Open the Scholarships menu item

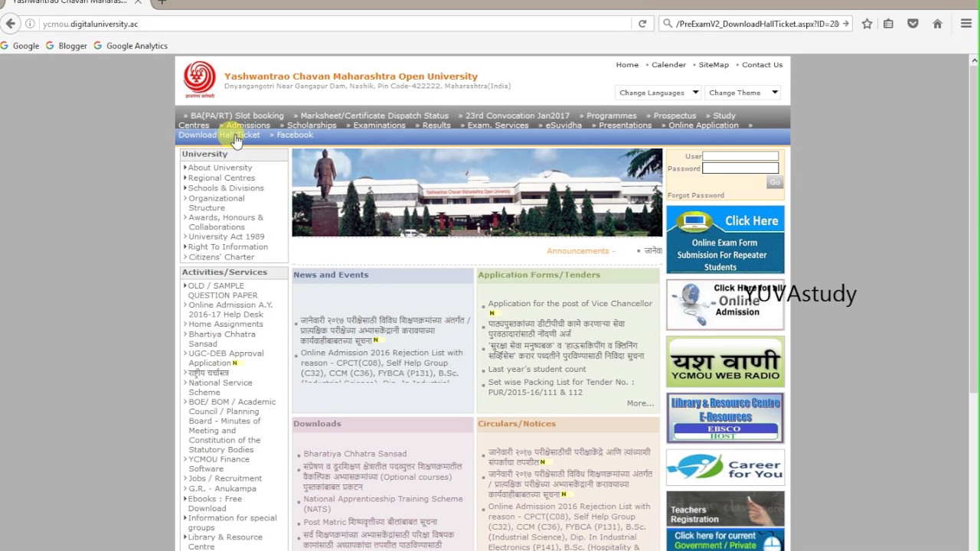(312, 126)
